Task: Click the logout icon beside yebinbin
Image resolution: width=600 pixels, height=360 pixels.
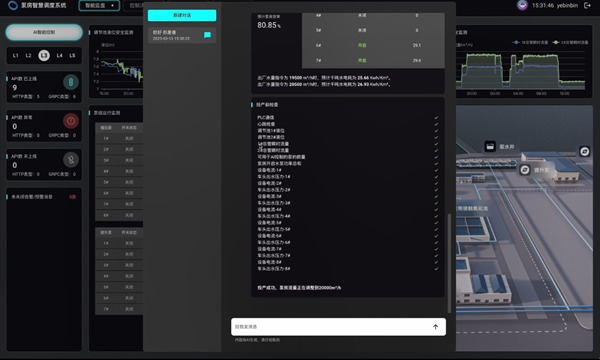Action: pos(587,5)
